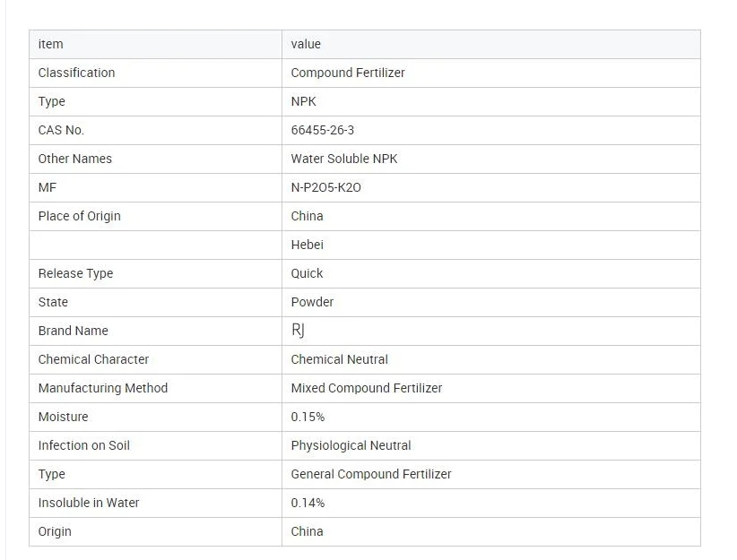Click the Moisture value 0.15%

(x=308, y=417)
